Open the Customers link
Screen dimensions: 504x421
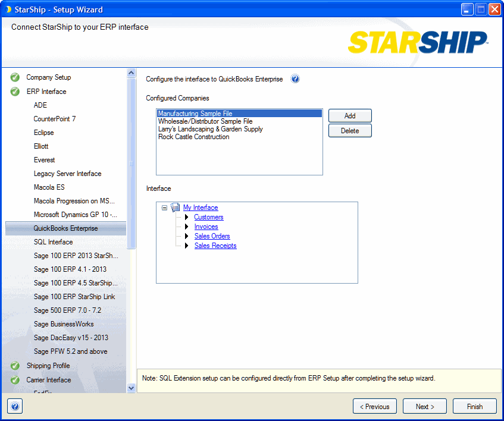pos(209,217)
